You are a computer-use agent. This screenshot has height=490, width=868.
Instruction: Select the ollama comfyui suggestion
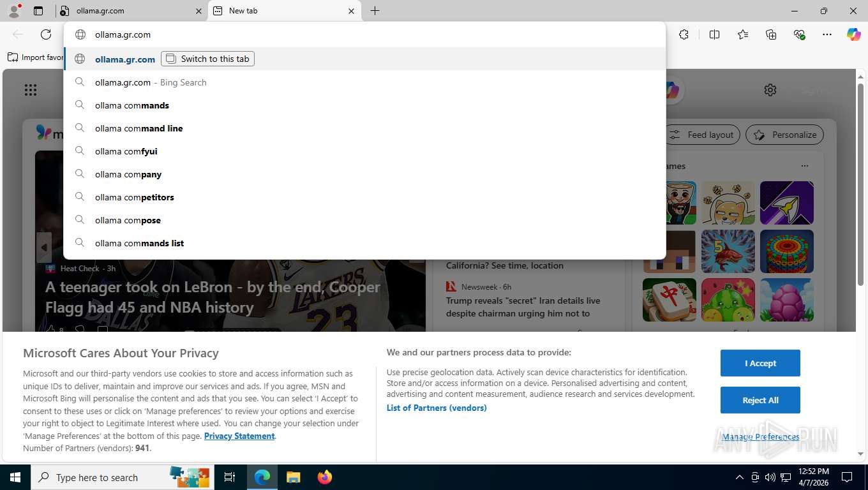pos(364,151)
